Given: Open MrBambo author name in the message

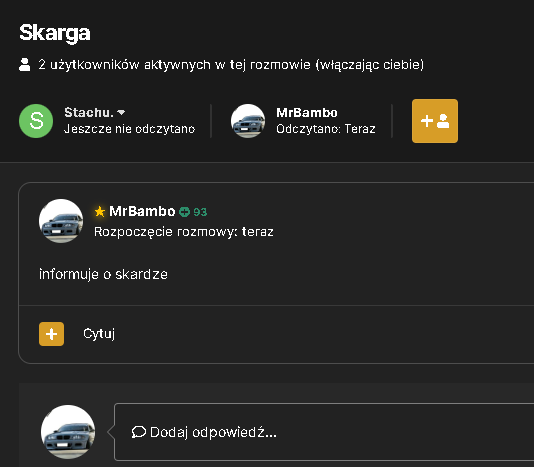Looking at the screenshot, I should point(142,212).
